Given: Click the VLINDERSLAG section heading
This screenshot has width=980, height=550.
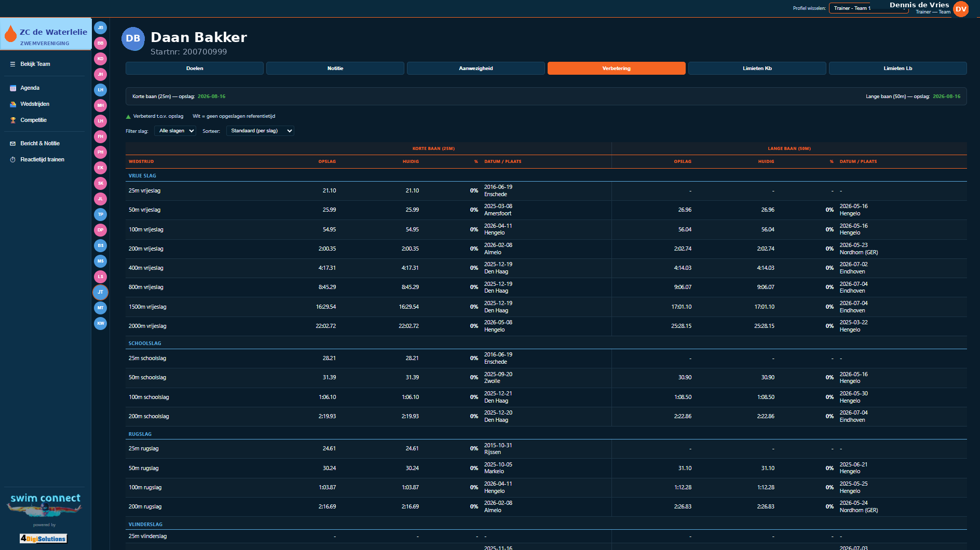Looking at the screenshot, I should tap(145, 525).
